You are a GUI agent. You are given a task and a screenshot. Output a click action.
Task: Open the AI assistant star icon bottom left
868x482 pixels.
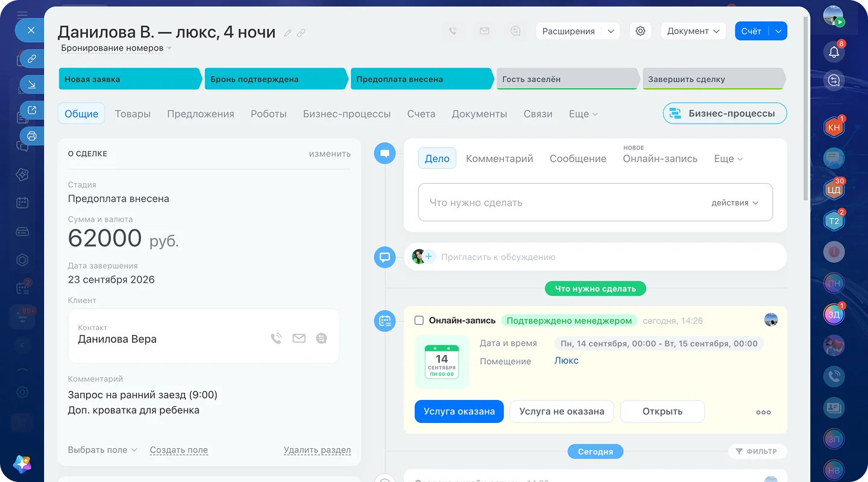pos(22,463)
